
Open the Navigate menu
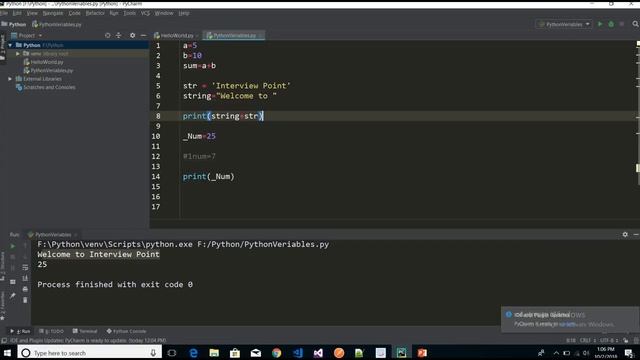pyautogui.click(x=53, y=13)
